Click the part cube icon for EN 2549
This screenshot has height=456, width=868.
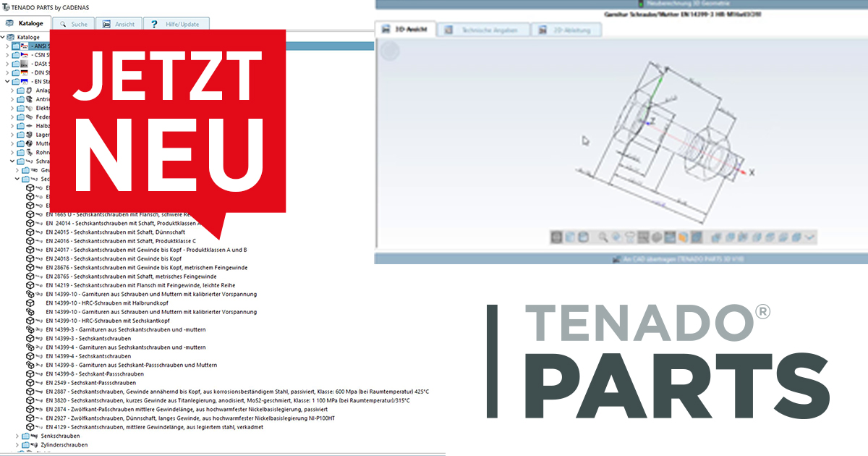pos(30,382)
